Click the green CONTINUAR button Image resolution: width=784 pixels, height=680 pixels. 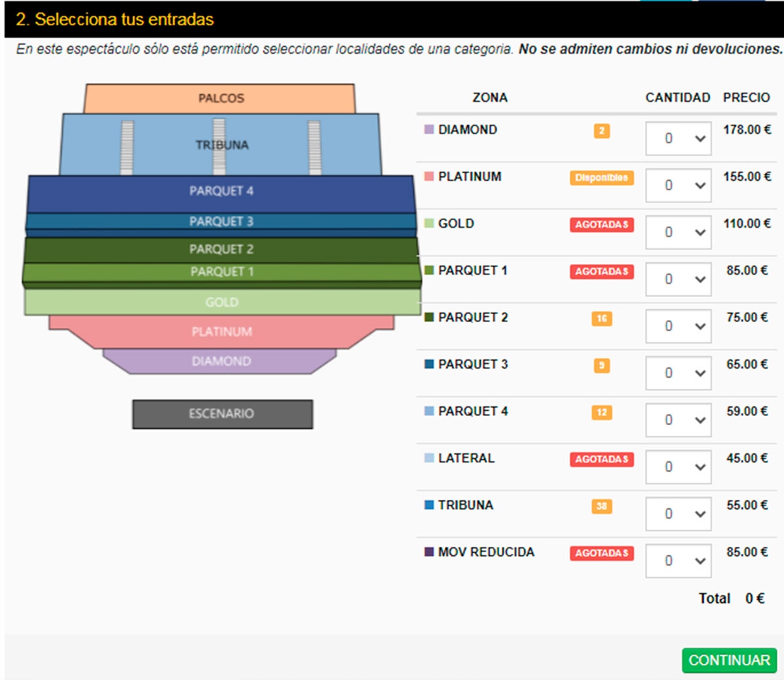729,660
